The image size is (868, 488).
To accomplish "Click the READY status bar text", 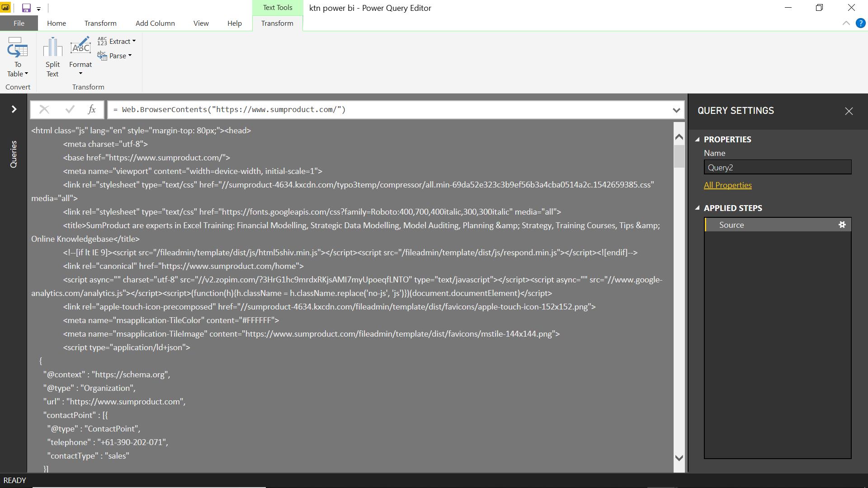I will 15,480.
